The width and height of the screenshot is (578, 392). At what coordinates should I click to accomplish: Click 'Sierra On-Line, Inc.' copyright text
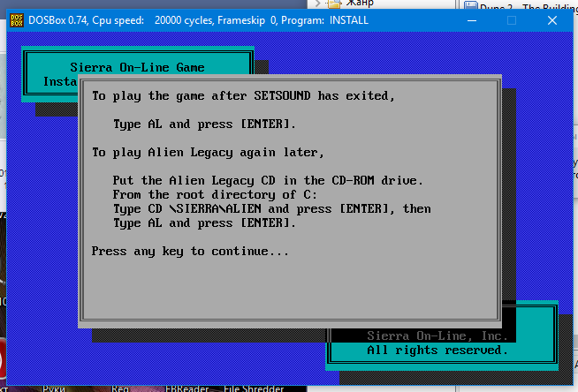click(437, 335)
